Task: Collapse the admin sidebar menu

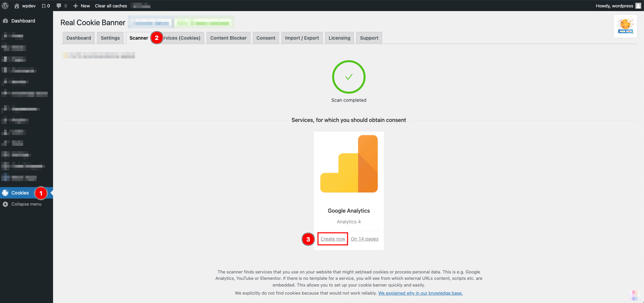Action: [26, 204]
